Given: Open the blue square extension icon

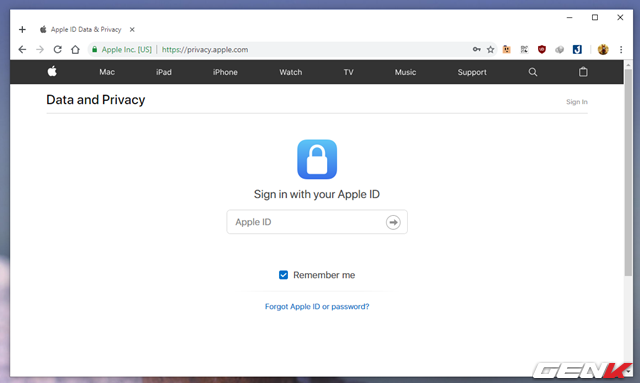Looking at the screenshot, I should click(x=577, y=49).
